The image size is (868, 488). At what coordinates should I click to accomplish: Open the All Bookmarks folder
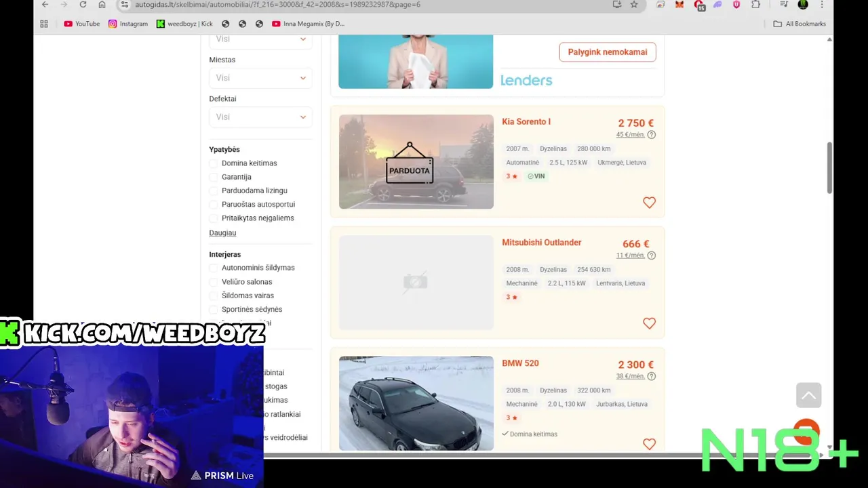pyautogui.click(x=800, y=24)
